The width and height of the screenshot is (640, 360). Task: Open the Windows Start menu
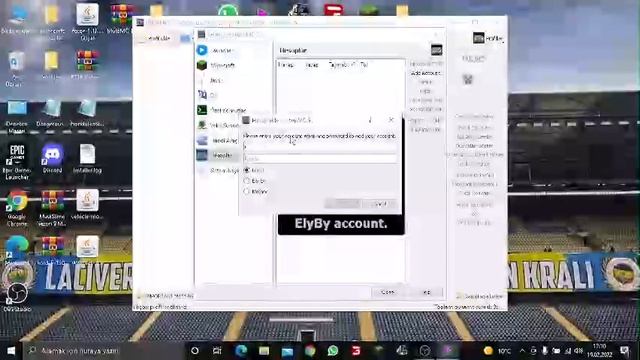tap(11, 351)
